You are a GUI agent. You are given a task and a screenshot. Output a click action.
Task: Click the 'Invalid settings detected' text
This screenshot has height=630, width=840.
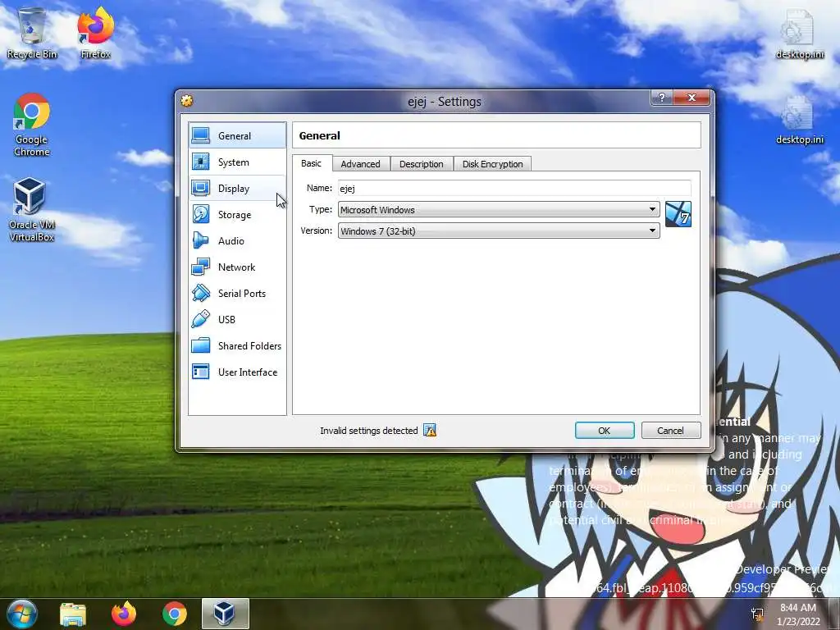[x=368, y=430]
